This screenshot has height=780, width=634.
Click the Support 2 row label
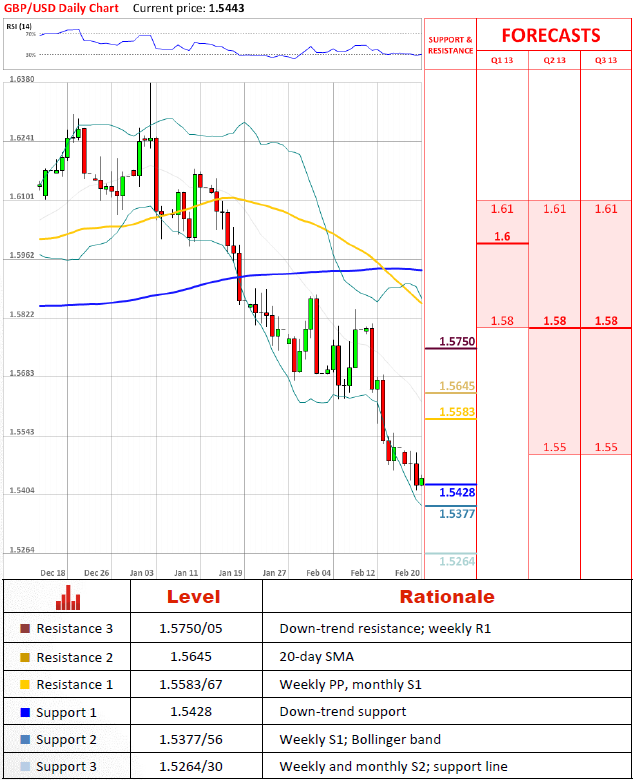[66, 740]
